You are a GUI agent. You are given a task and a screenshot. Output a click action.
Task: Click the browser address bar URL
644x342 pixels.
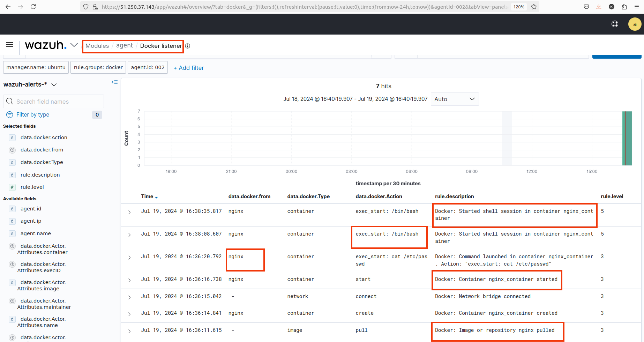coord(304,7)
